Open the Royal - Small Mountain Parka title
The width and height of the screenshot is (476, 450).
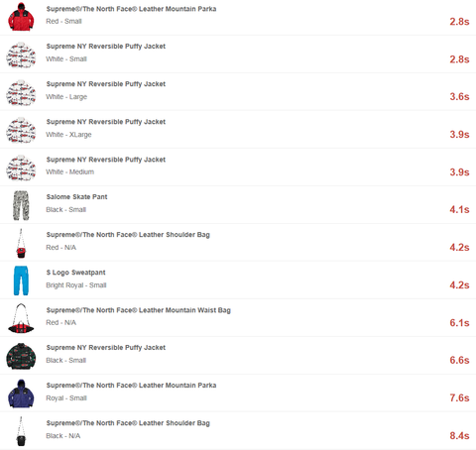point(131,386)
